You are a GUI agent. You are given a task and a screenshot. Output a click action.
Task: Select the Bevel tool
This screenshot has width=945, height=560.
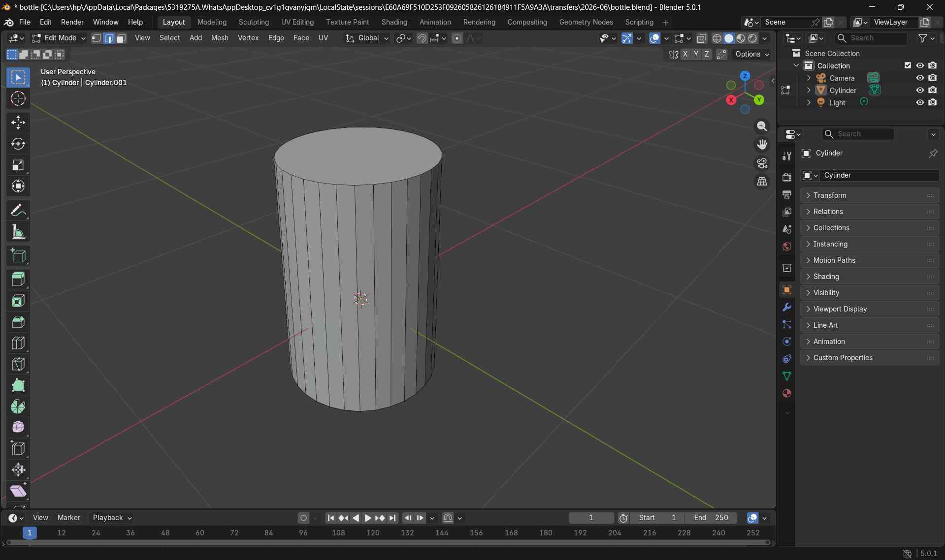(18, 322)
